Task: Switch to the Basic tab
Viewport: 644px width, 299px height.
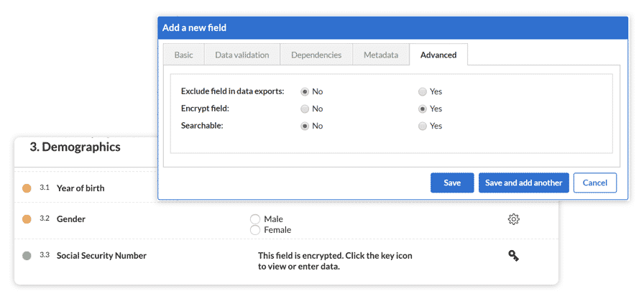Action: coord(183,55)
